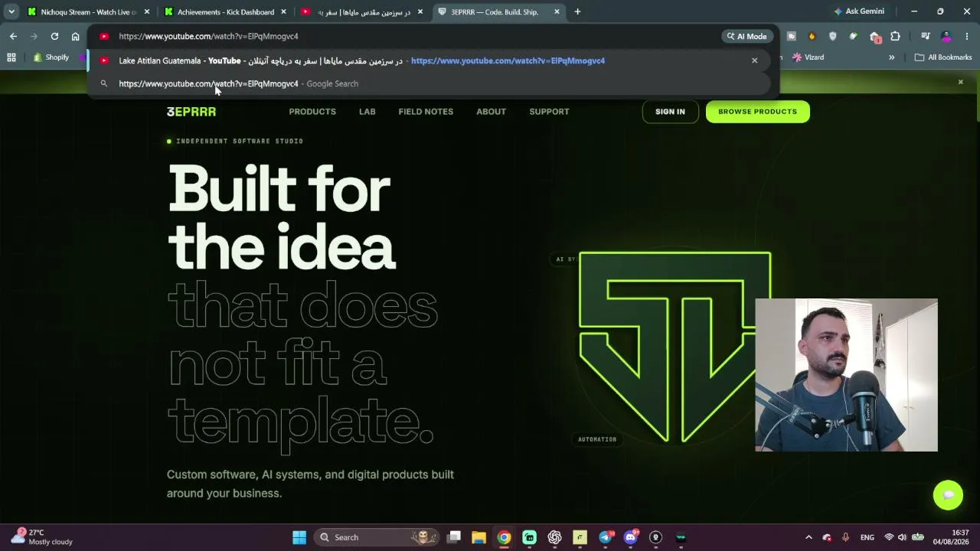Open the Lab nav item
980x551 pixels.
pos(367,112)
